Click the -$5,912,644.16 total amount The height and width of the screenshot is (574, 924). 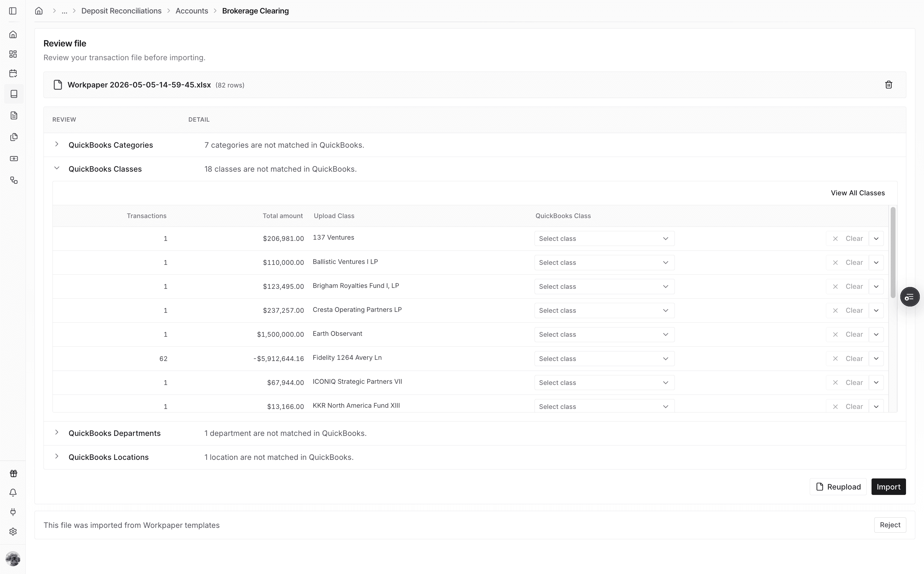(x=279, y=358)
